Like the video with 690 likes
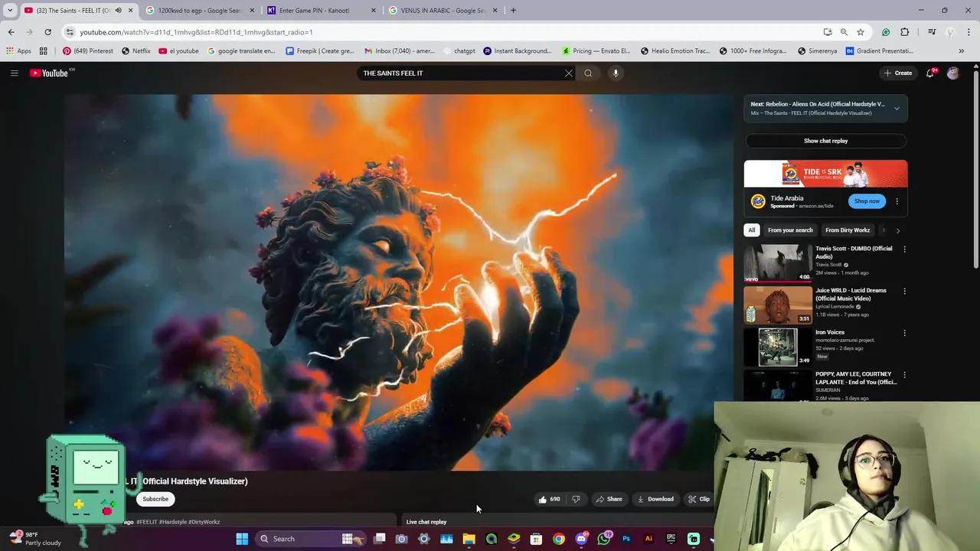This screenshot has width=980, height=551. click(549, 499)
